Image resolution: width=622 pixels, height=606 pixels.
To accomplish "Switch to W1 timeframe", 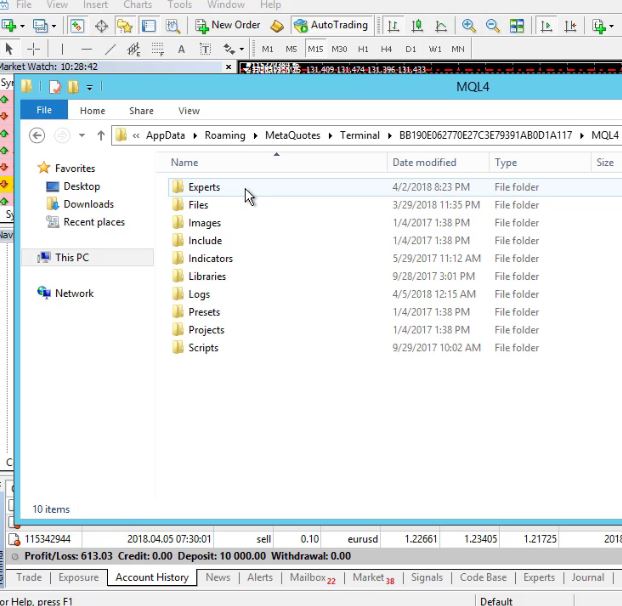I will point(435,49).
